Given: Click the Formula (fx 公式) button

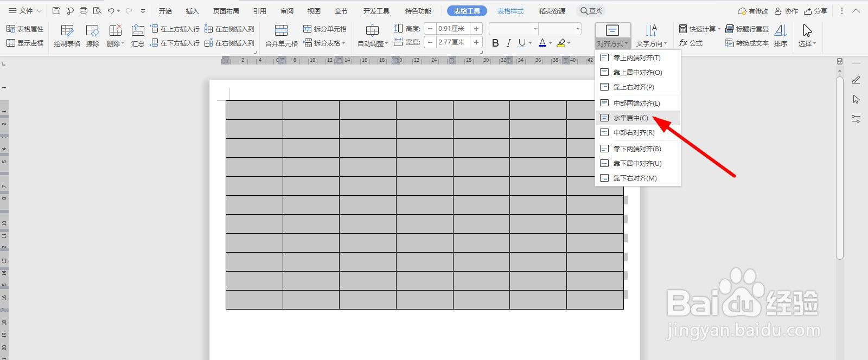Looking at the screenshot, I should pos(691,43).
